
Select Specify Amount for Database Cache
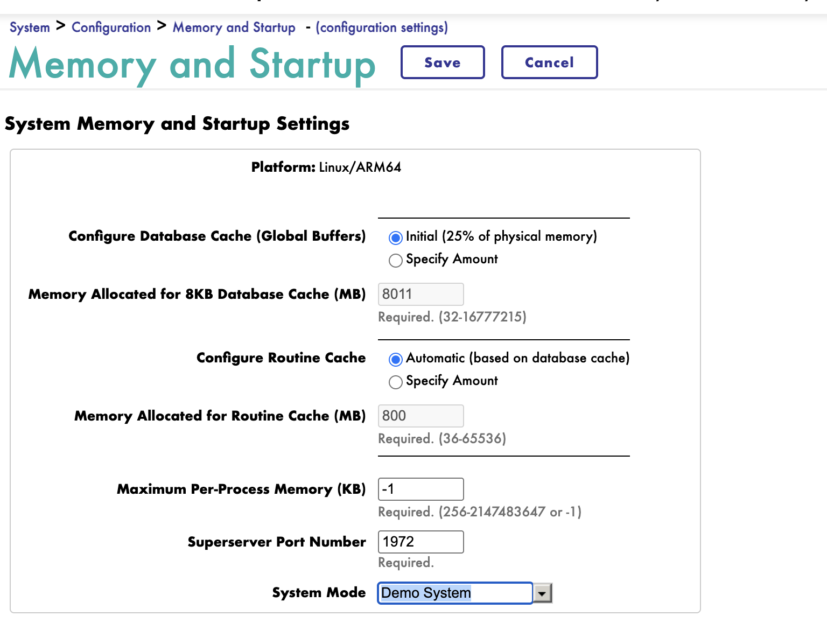click(396, 261)
